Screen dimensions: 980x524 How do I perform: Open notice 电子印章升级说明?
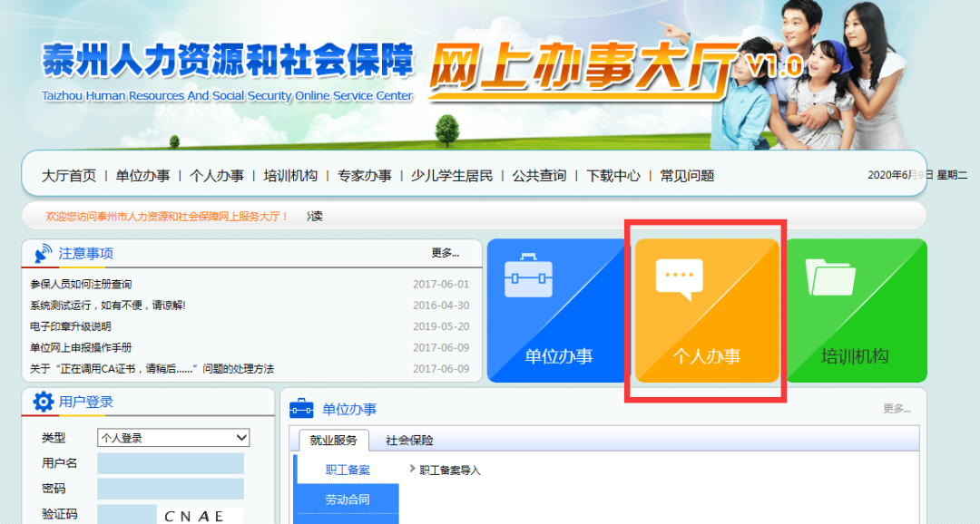70,326
